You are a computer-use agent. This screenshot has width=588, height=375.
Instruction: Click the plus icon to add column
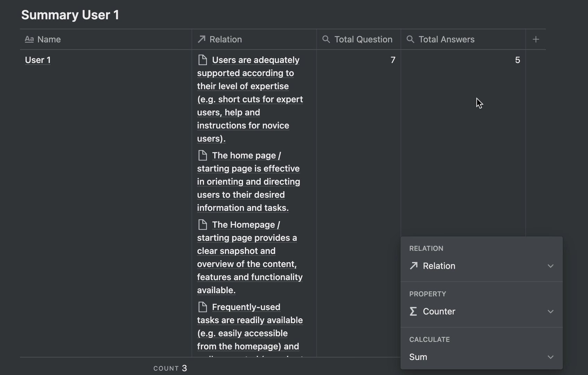536,40
